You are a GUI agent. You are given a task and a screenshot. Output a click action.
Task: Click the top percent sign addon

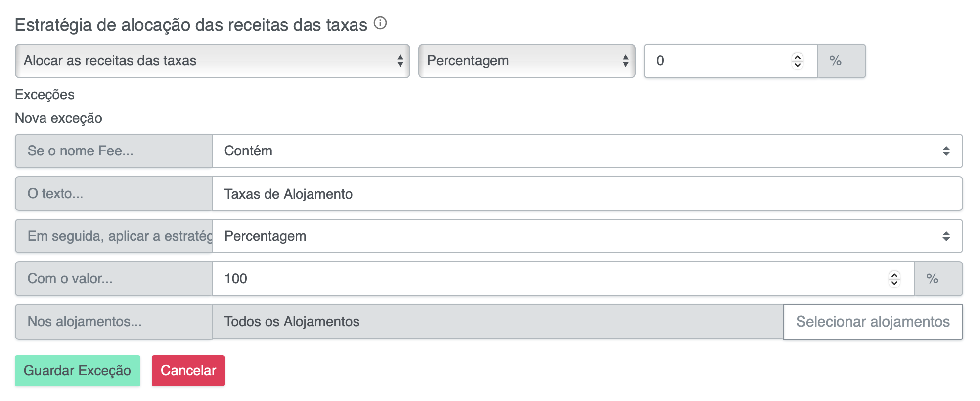click(841, 61)
